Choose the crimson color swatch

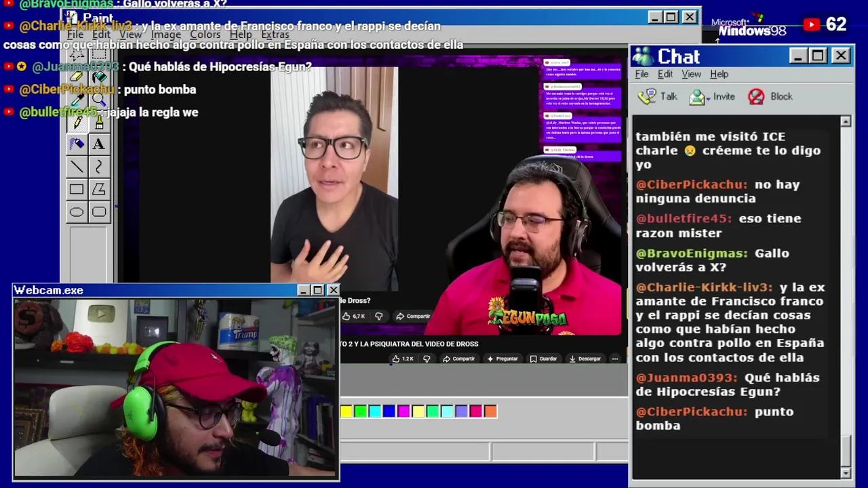pyautogui.click(x=476, y=411)
